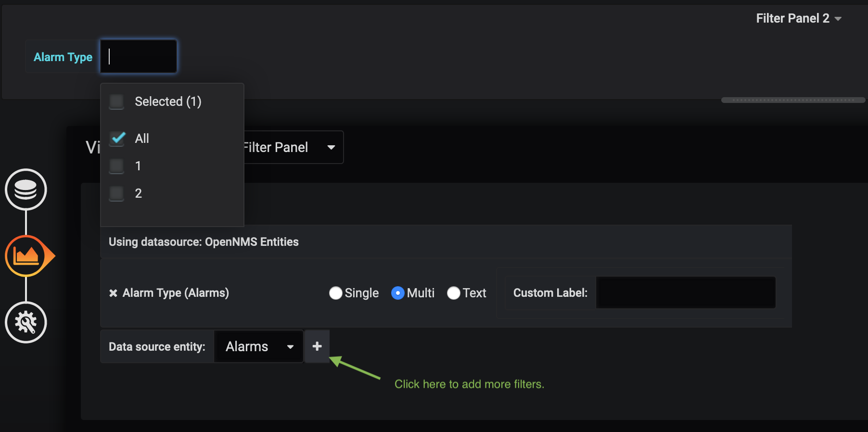Click the dotted horizontal scrollbar

coord(793,100)
